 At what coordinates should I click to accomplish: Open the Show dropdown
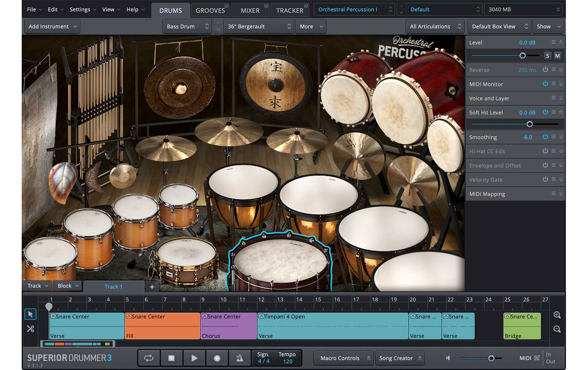click(x=548, y=26)
